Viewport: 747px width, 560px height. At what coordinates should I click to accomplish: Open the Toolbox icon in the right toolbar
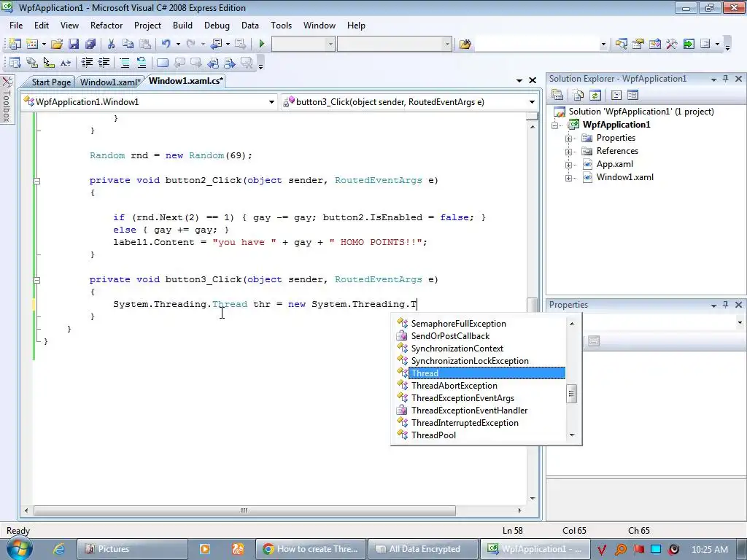pos(671,44)
